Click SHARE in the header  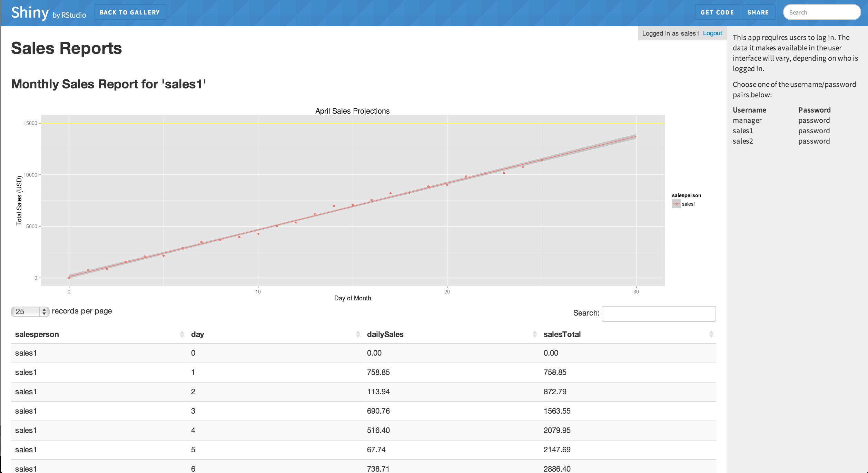click(758, 12)
